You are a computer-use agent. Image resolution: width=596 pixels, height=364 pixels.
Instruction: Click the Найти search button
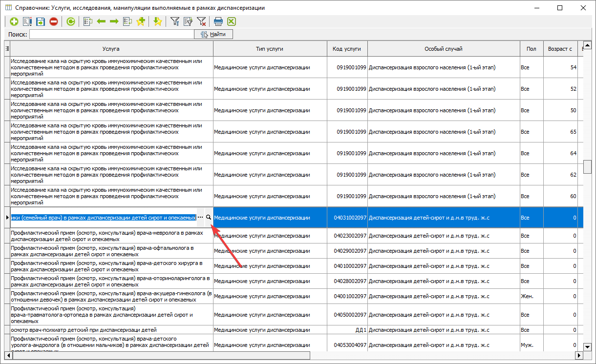213,34
